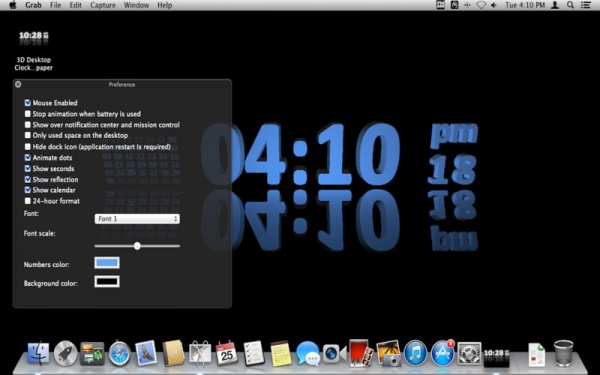Screen dimensions: 600x375
Task: Check Only used space on the desktop
Action: [28, 135]
